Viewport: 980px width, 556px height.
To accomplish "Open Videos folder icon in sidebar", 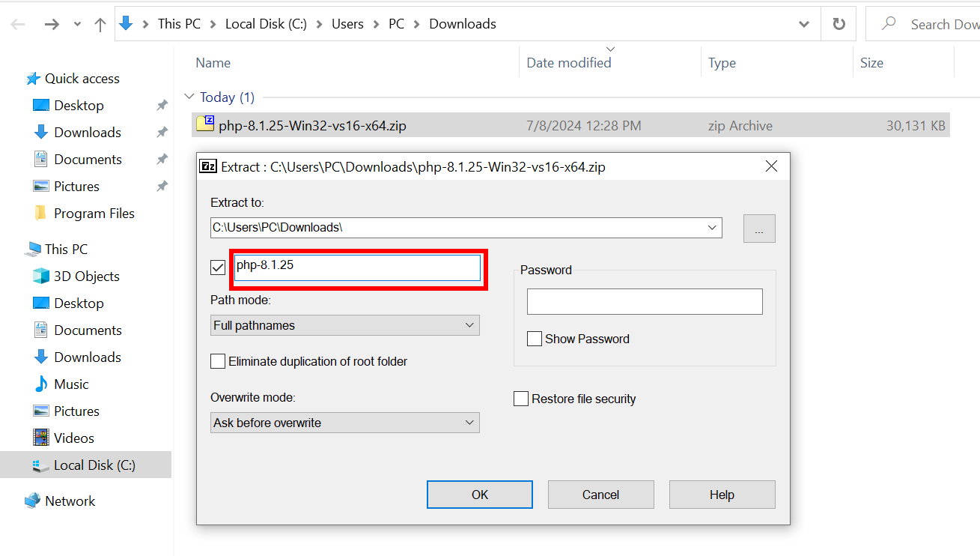I will pyautogui.click(x=41, y=438).
